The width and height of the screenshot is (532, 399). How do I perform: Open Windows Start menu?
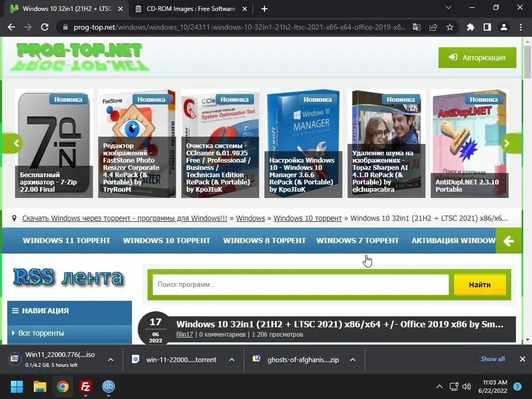point(17,387)
